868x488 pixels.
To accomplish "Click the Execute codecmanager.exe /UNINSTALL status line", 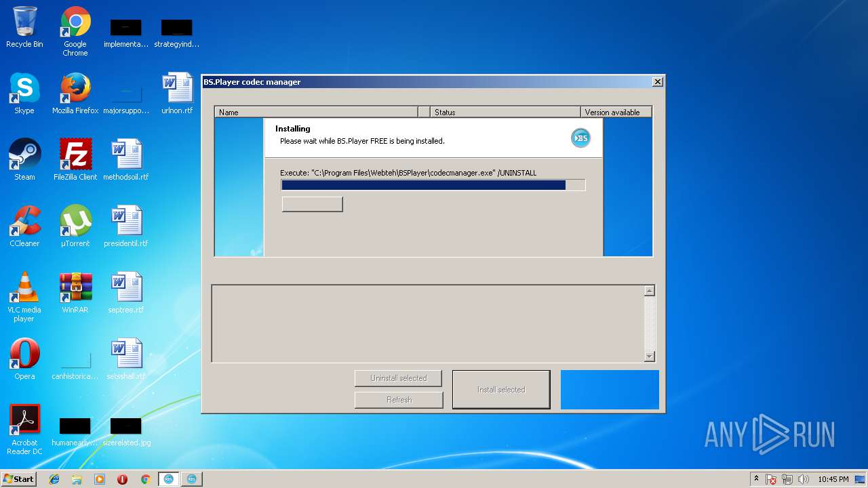I will tap(408, 173).
